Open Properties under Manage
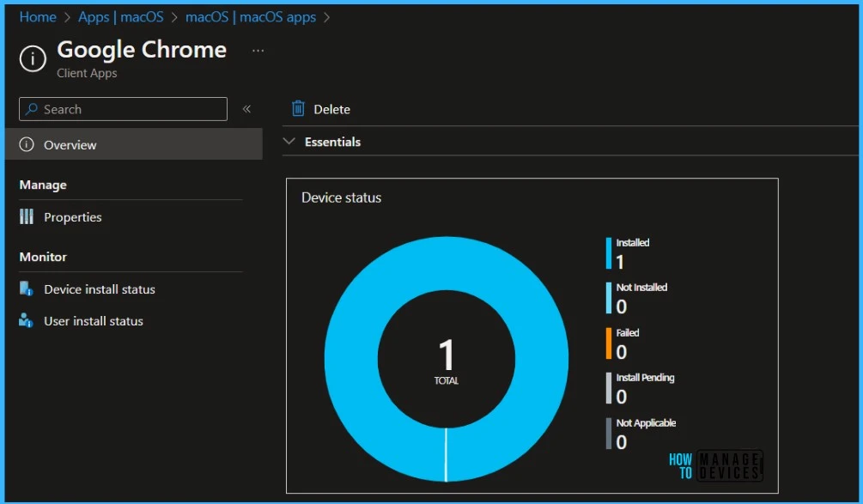The width and height of the screenshot is (863, 504). click(x=73, y=217)
